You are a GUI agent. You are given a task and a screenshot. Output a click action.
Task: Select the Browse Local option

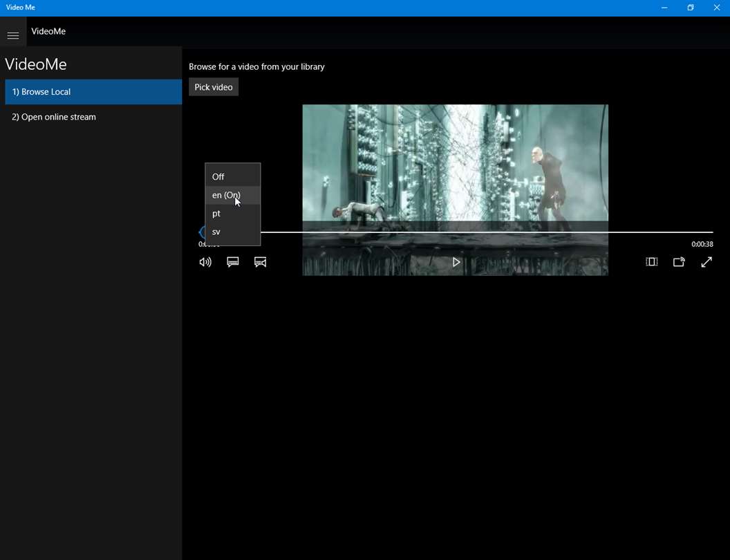pyautogui.click(x=93, y=92)
